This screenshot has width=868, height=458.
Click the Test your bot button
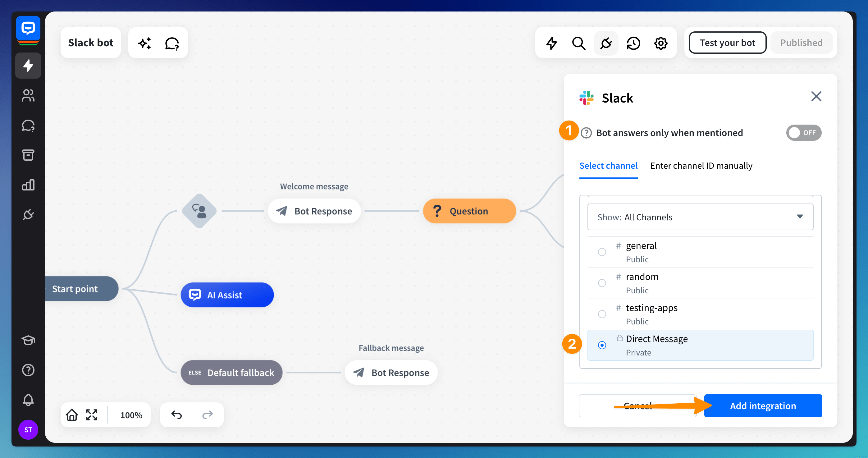727,43
